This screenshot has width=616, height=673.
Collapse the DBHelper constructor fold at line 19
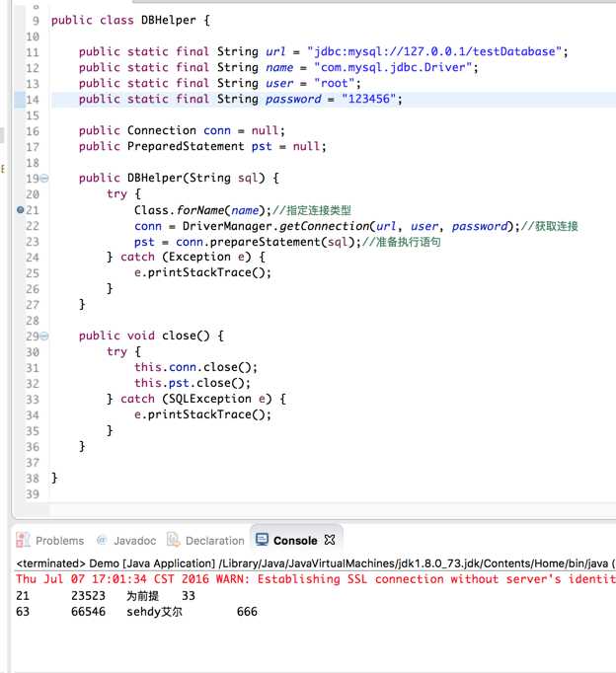click(44, 179)
